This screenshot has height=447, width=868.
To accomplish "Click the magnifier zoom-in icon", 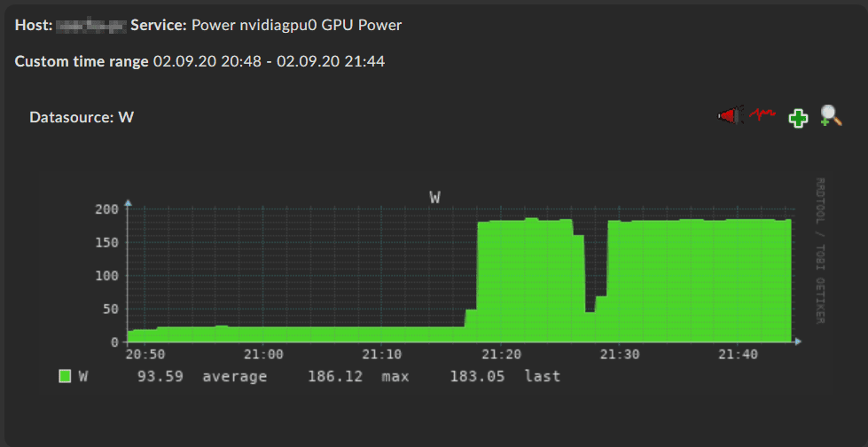I will coord(831,116).
